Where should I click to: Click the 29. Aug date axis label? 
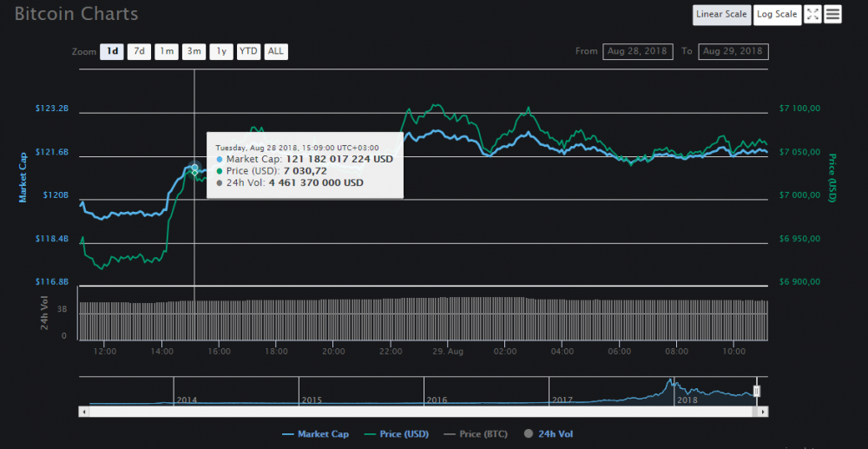(x=447, y=351)
